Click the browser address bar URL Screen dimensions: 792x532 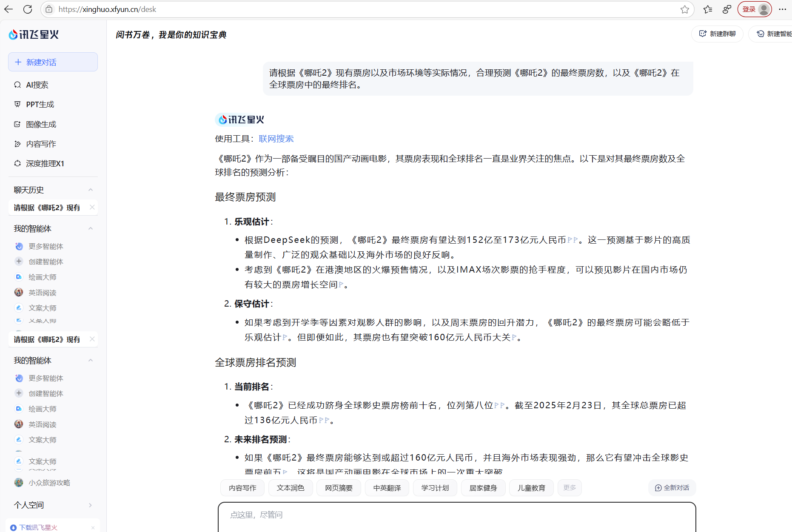click(x=107, y=9)
